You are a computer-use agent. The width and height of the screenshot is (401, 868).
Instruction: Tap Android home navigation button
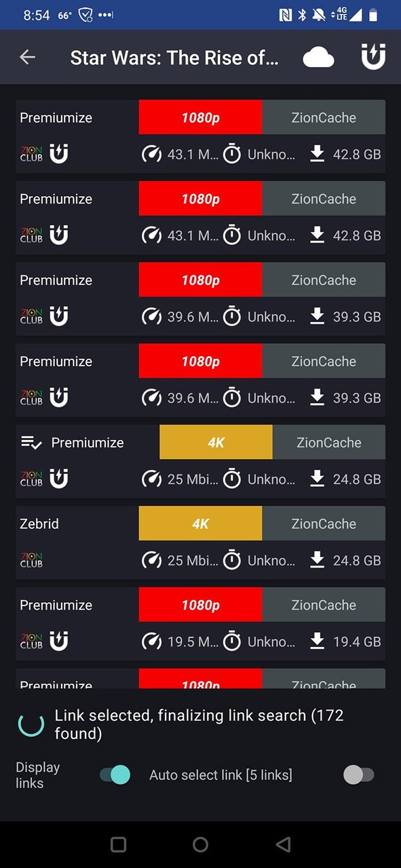[200, 844]
